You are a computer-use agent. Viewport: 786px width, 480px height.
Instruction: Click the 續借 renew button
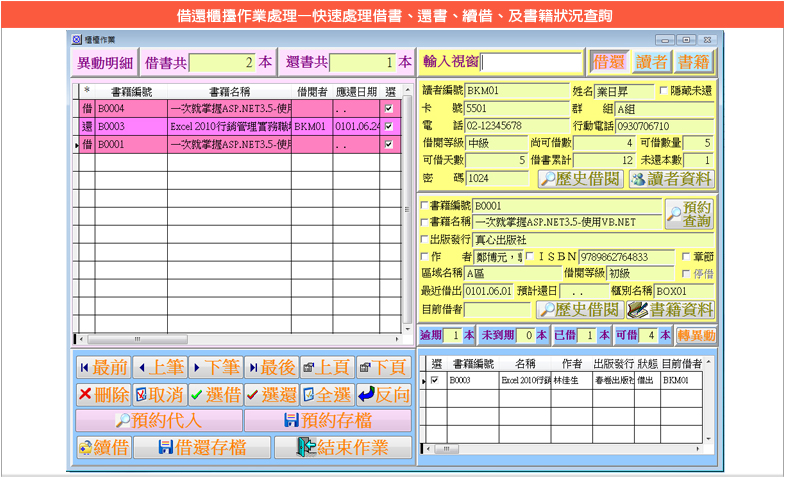coord(103,447)
